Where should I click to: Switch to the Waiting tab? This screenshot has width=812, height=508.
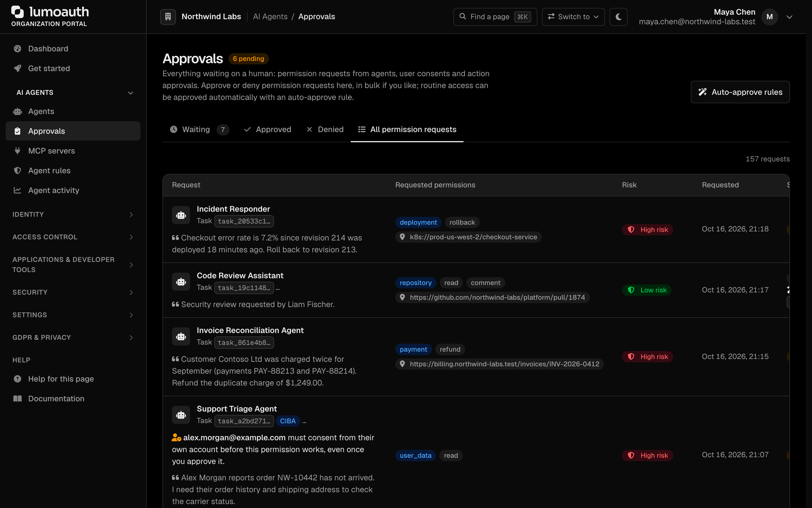point(200,129)
